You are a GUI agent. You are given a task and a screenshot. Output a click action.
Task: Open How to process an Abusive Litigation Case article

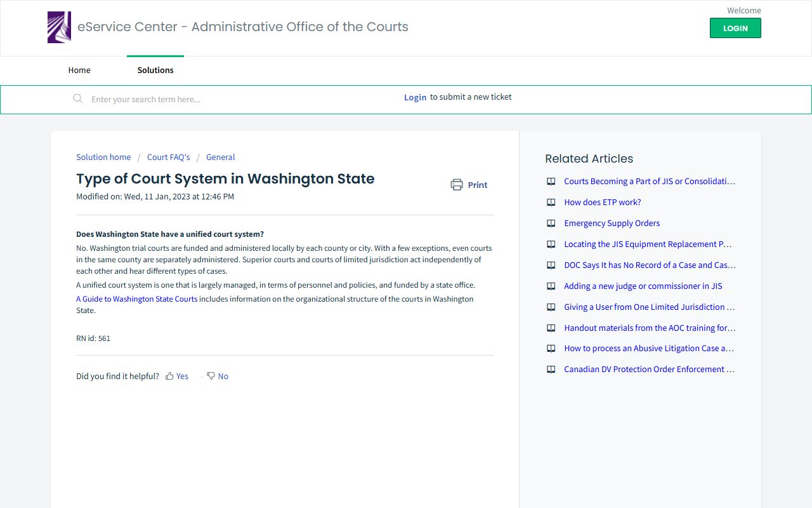tap(649, 349)
